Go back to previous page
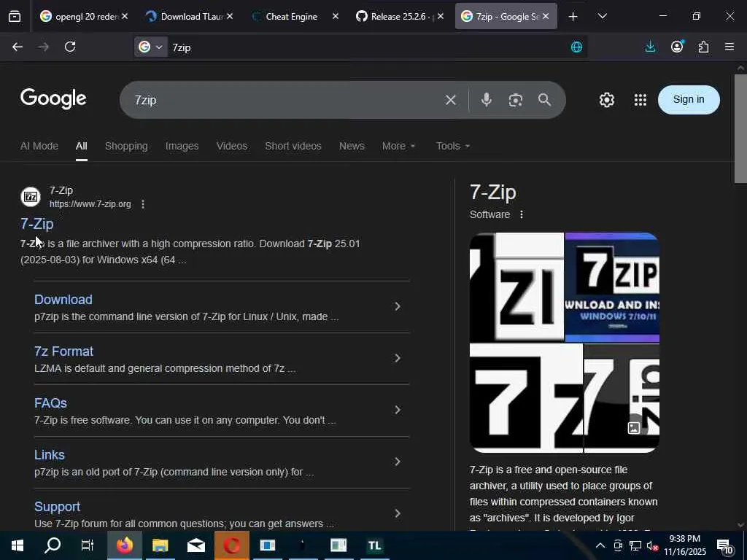This screenshot has width=747, height=560. point(18,47)
